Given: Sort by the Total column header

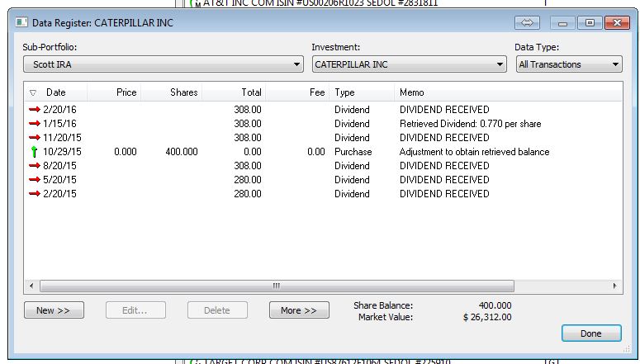Looking at the screenshot, I should pyautogui.click(x=251, y=92).
